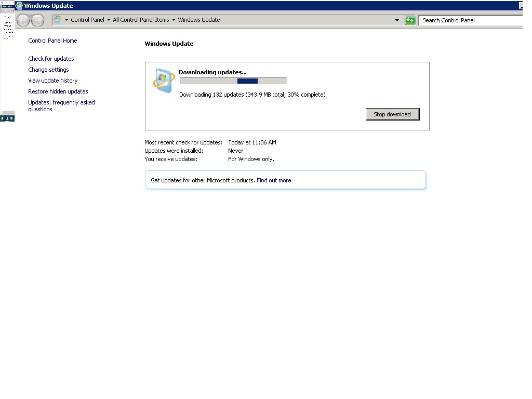
Task: Click the Windows Update shield icon beside progress
Action: point(164,81)
